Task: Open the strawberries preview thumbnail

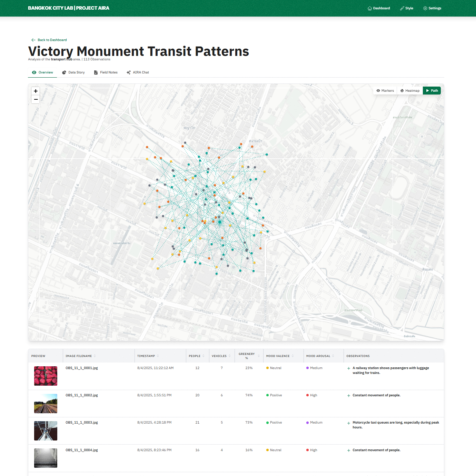Action: tap(46, 376)
